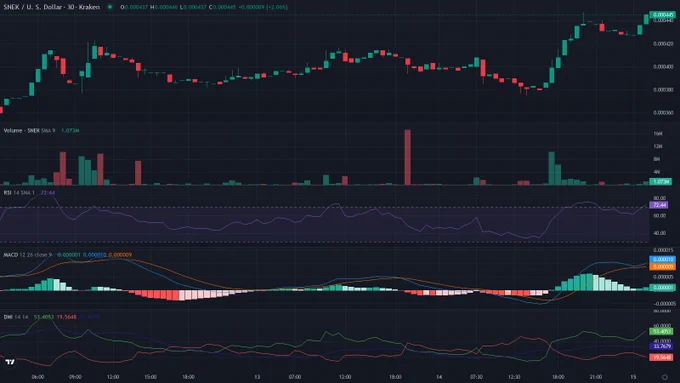Click the blue MACD label 0.000010 on axis
The width and height of the screenshot is (680, 383).
point(662,259)
